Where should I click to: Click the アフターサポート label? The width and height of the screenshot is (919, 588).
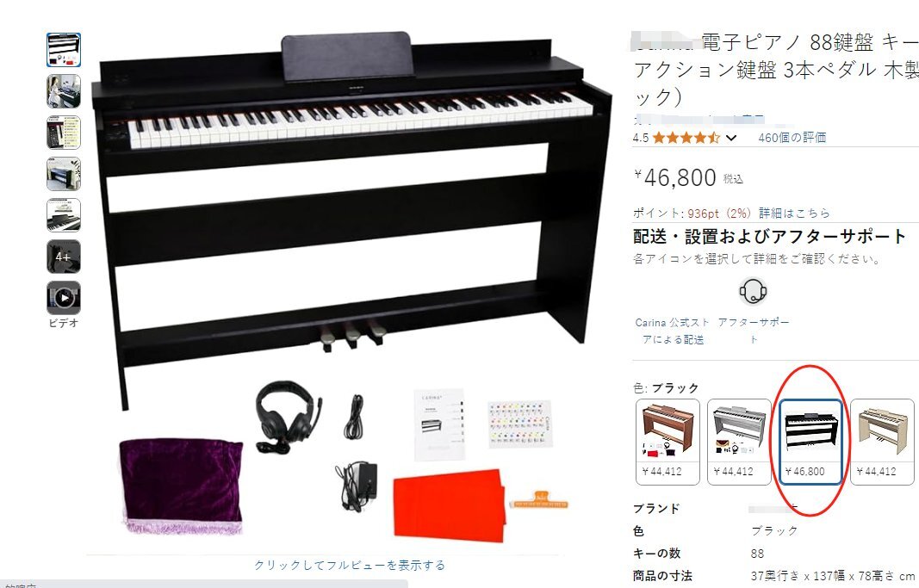point(753,331)
